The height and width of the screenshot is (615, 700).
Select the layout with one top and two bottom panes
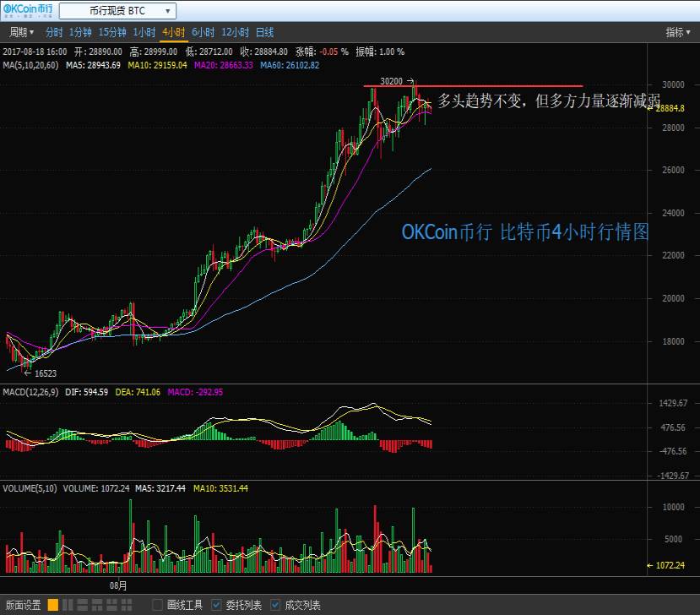(97, 605)
